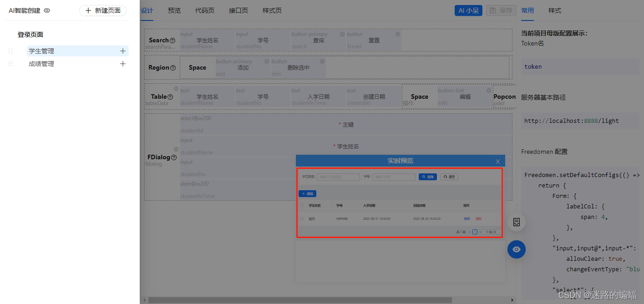Click the AI 小呆 button
Screen dimensions: 644x304
coord(468,10)
